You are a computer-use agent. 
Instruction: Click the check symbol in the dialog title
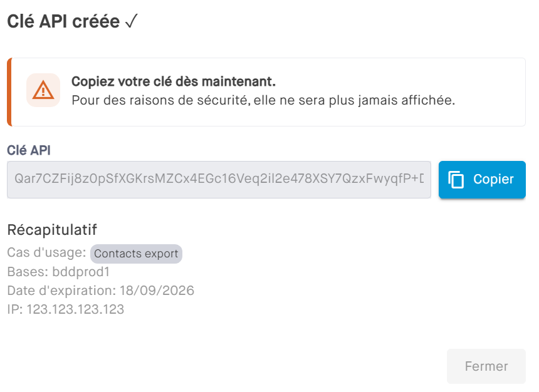pyautogui.click(x=128, y=21)
